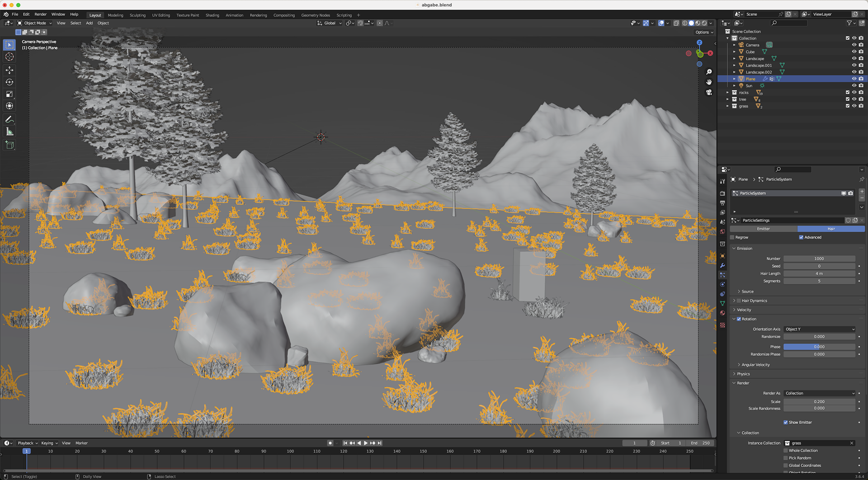868x480 pixels.
Task: Adjust the render Scale 0.200 field
Action: (819, 402)
